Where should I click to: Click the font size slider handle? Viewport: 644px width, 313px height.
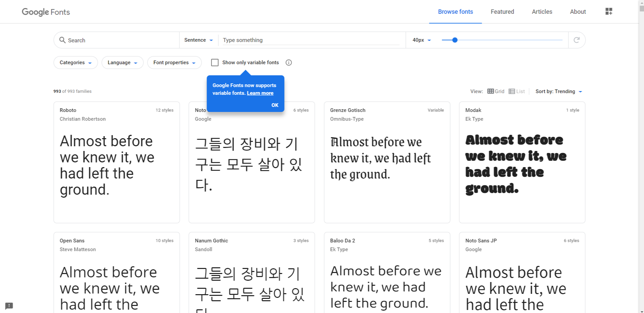click(455, 40)
